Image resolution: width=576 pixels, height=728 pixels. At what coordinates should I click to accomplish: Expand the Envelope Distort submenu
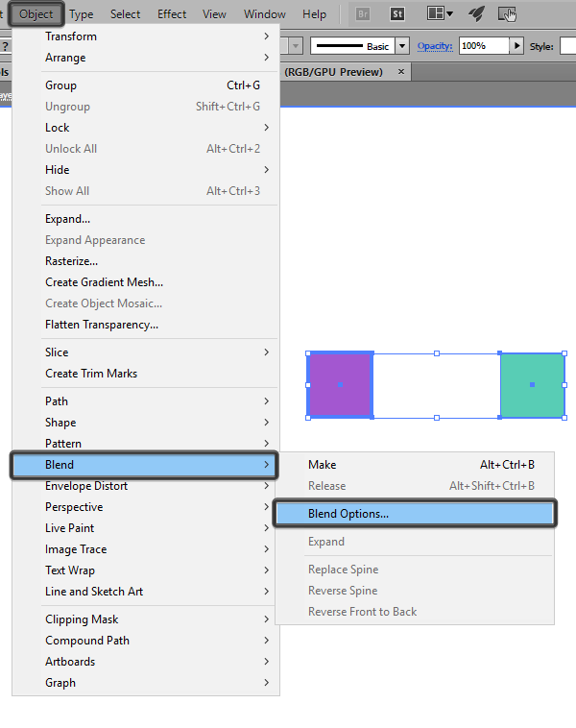[146, 486]
